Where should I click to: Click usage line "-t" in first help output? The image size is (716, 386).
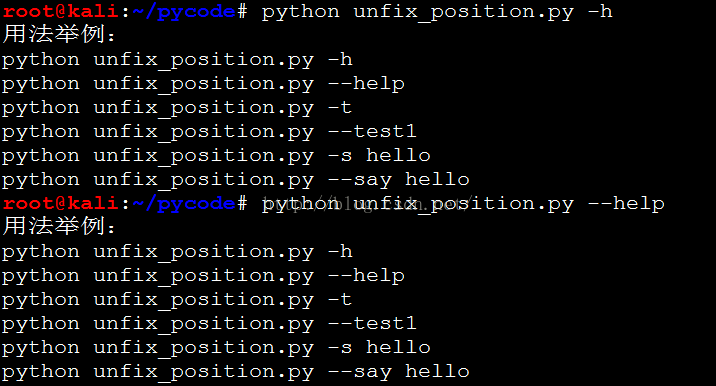(177, 108)
